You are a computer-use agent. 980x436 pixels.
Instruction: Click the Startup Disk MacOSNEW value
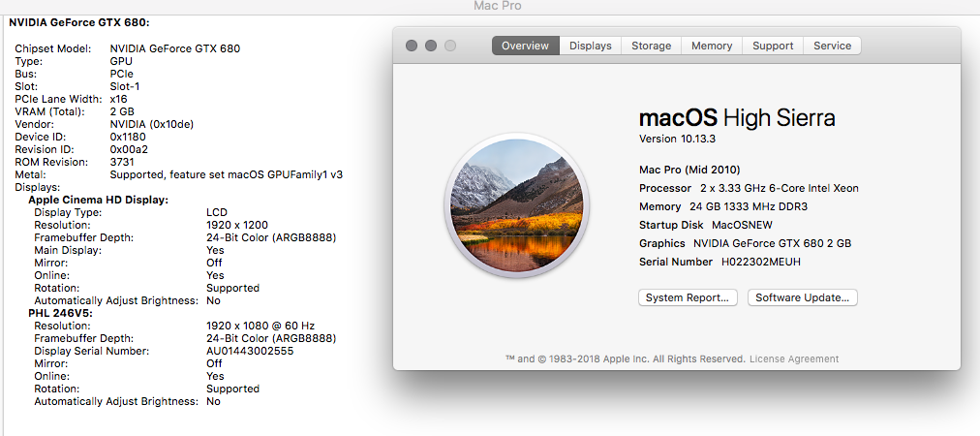(742, 225)
